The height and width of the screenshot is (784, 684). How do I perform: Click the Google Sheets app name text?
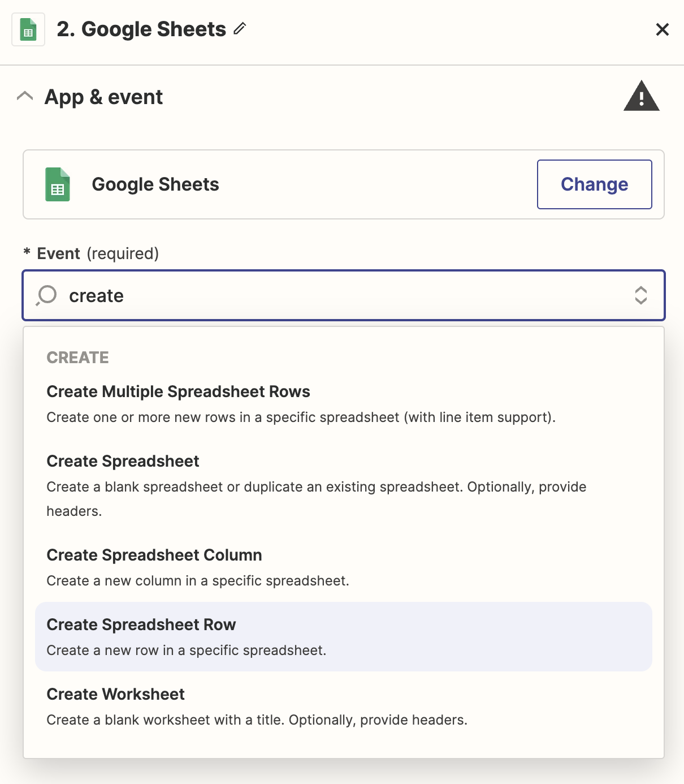155,184
